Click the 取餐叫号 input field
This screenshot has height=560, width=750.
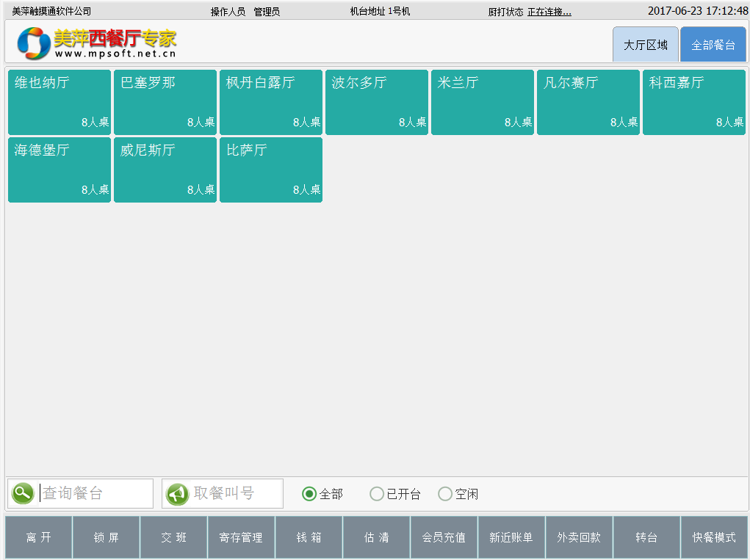(235, 493)
